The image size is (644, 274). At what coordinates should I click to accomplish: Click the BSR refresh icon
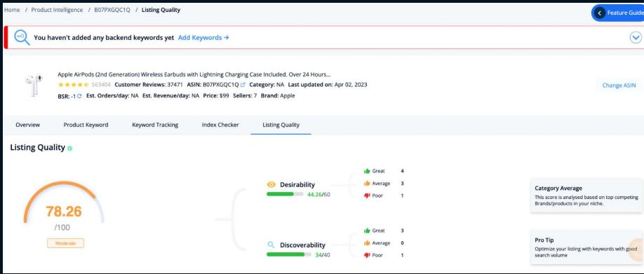coord(79,96)
